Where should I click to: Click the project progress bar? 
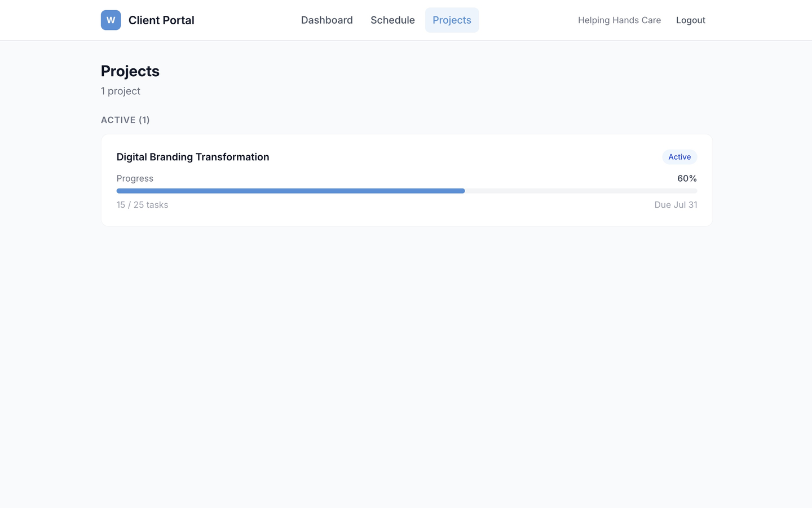(x=406, y=191)
